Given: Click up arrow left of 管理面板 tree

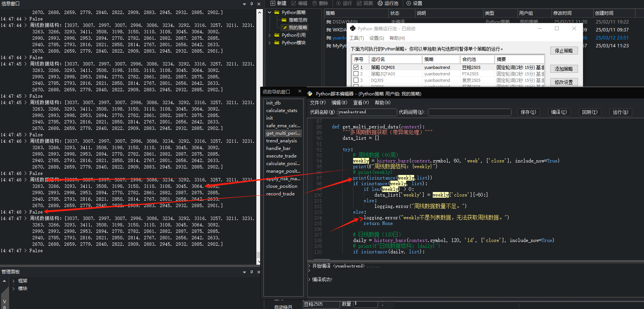Looking at the screenshot, I should tap(4, 281).
